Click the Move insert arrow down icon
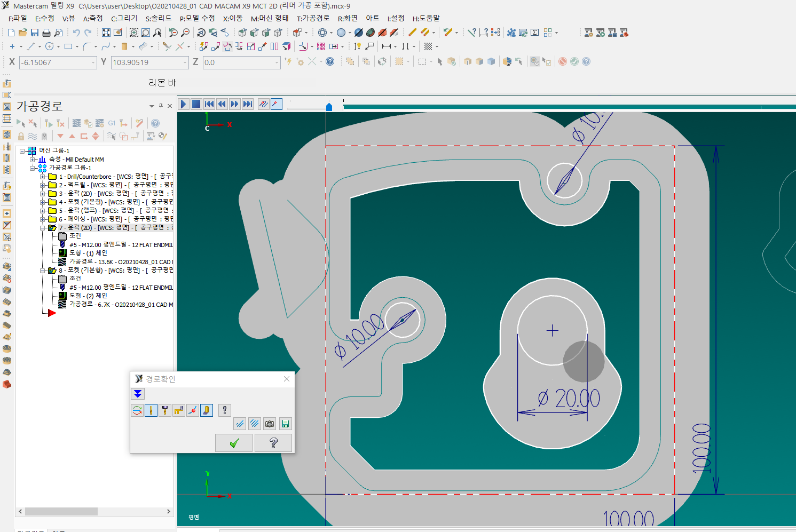The width and height of the screenshot is (796, 532). [60, 136]
